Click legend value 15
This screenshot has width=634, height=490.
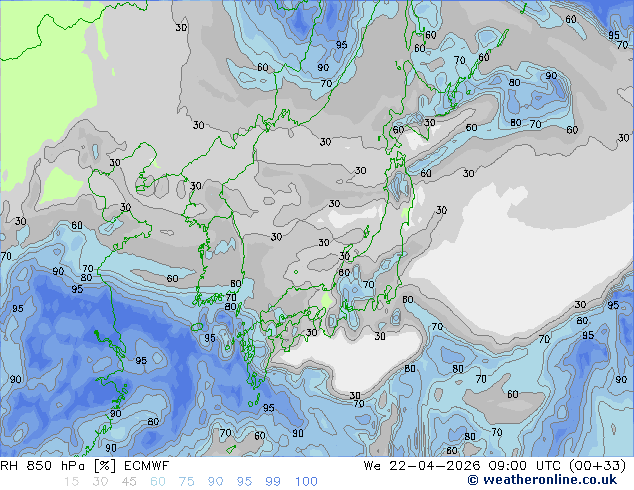pos(71,482)
